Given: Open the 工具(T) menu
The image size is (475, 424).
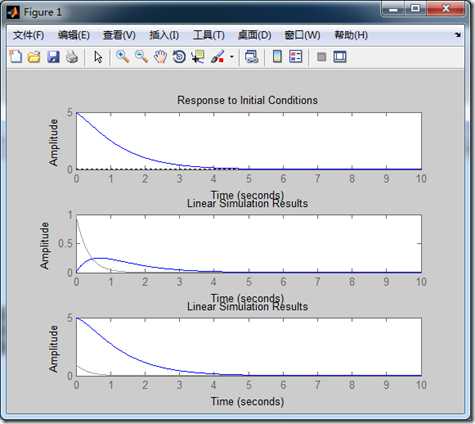Looking at the screenshot, I should [209, 35].
